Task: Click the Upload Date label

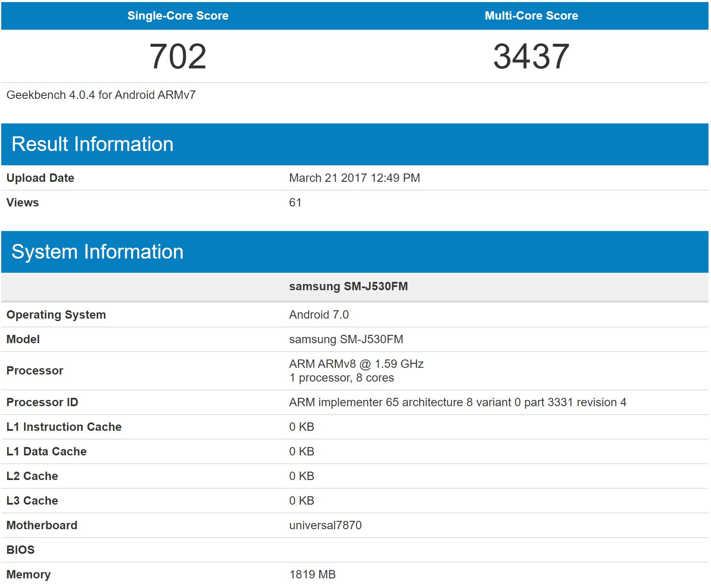Action: [x=40, y=178]
